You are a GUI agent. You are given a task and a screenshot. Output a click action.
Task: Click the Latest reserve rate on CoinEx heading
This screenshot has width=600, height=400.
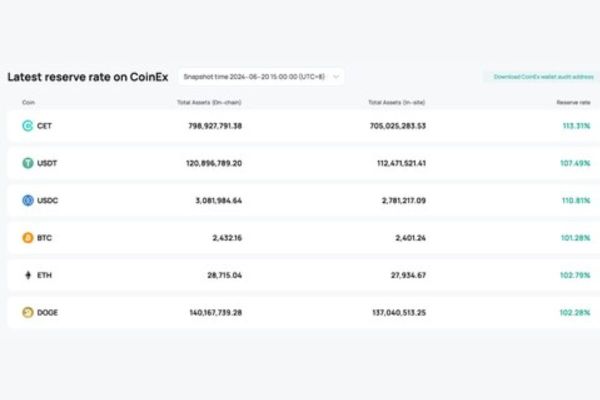pos(88,77)
